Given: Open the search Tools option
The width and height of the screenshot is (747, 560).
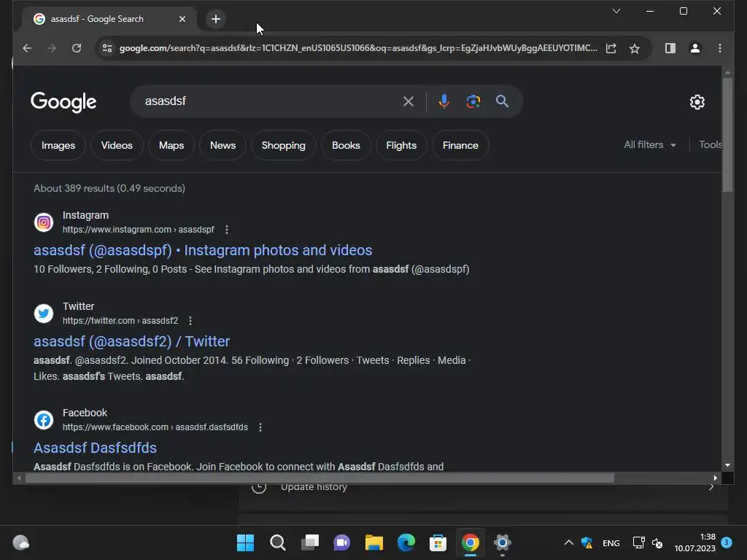Looking at the screenshot, I should 710,145.
